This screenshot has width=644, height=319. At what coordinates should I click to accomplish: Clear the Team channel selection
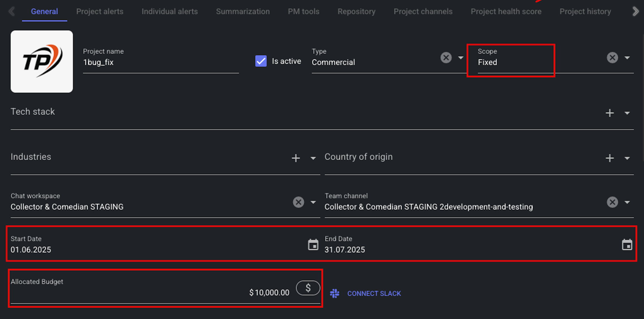pos(612,202)
